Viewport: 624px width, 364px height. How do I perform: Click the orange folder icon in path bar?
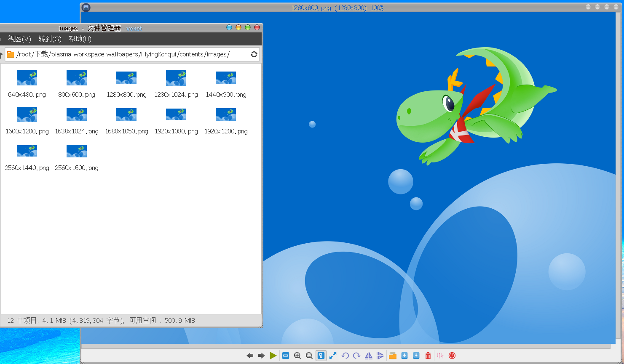pyautogui.click(x=11, y=54)
